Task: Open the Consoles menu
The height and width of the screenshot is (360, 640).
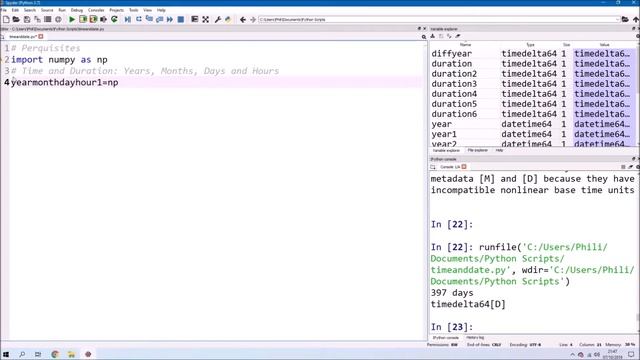Action: [96, 10]
